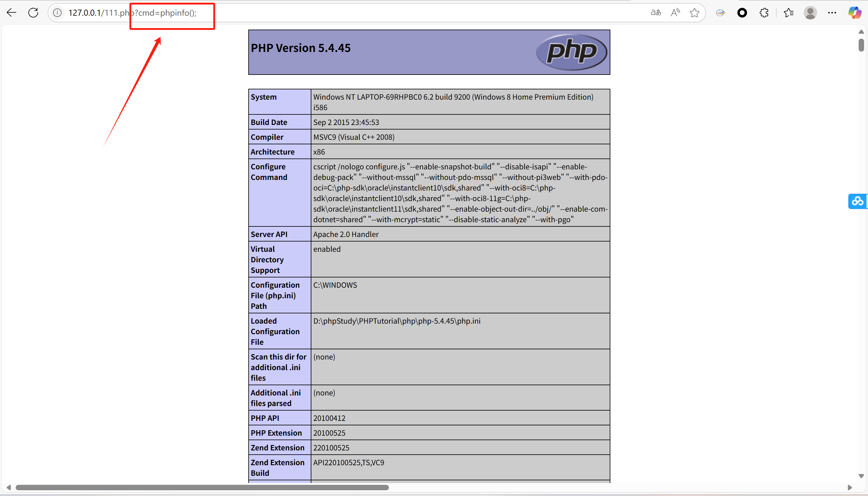Click the vertical scrollbar thumb
868x496 pixels.
(861, 45)
